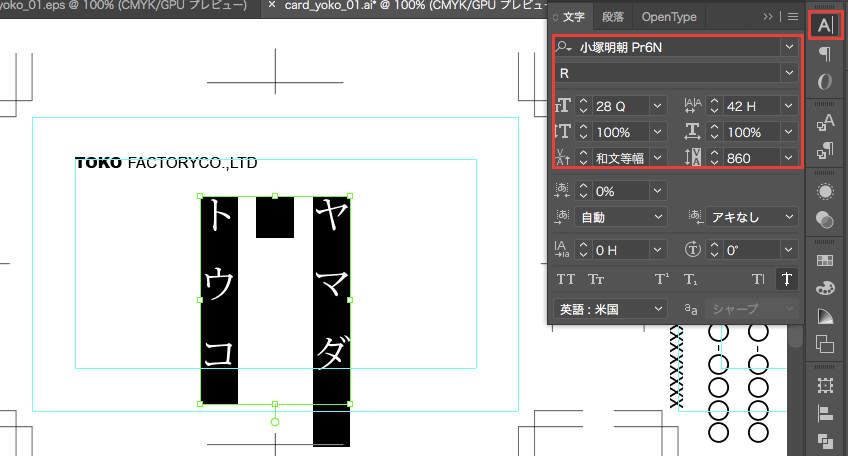Open the Paragraph panel icon in dock
This screenshot has width=848, height=456.
point(825,54)
